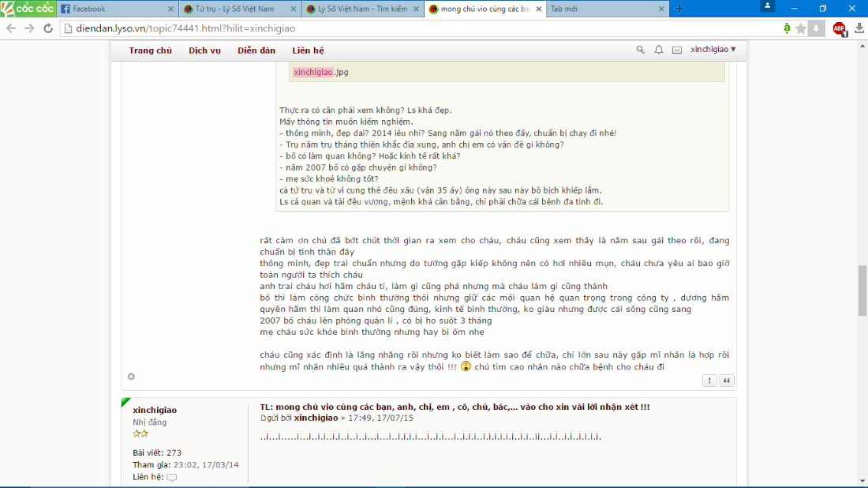Screen dimensions: 868x488
Task: Click the address bar URL field
Action: point(395,28)
